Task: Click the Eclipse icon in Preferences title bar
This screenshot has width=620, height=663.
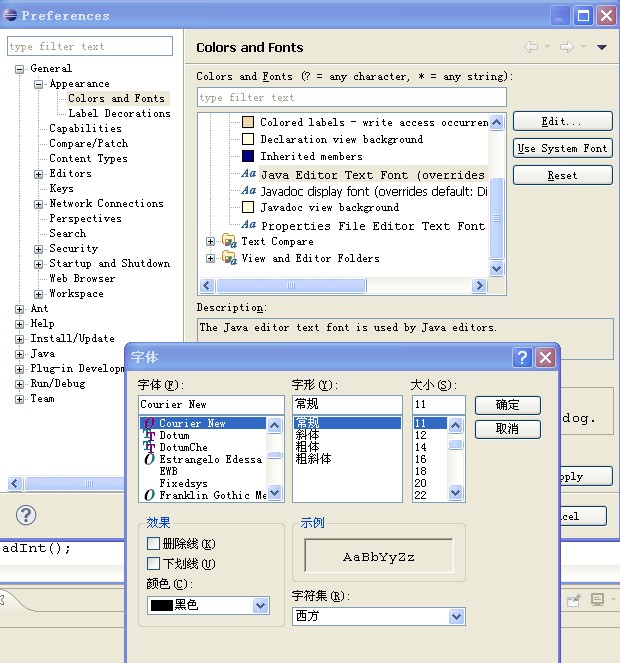Action: 10,15
